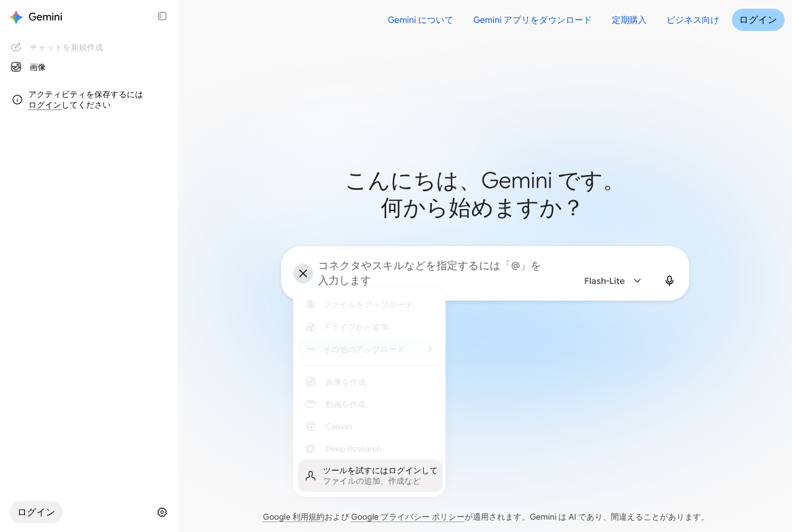Open settings via the gear icon
Screen dimensions: 792x532
(162, 512)
